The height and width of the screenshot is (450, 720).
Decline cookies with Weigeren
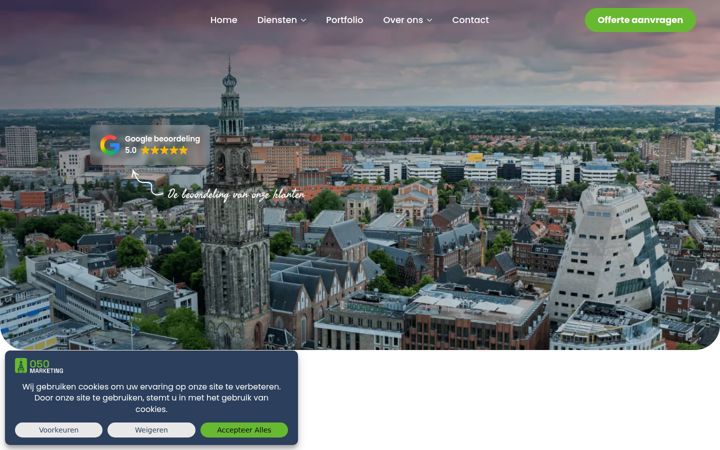click(151, 430)
